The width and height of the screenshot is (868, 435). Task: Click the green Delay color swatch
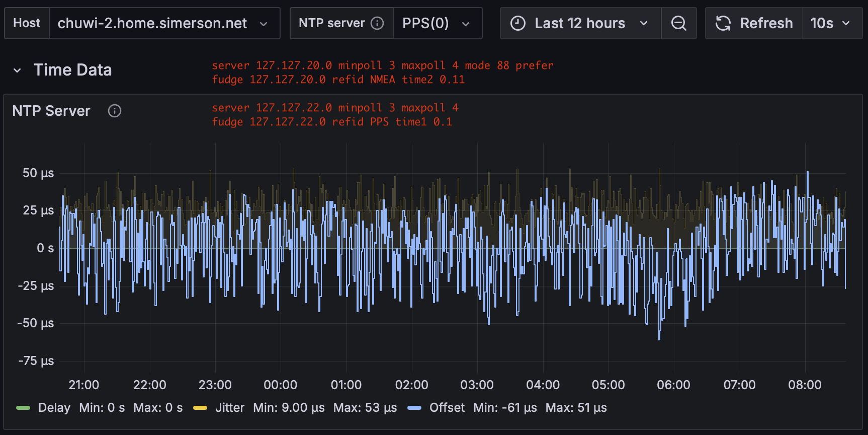[23, 408]
